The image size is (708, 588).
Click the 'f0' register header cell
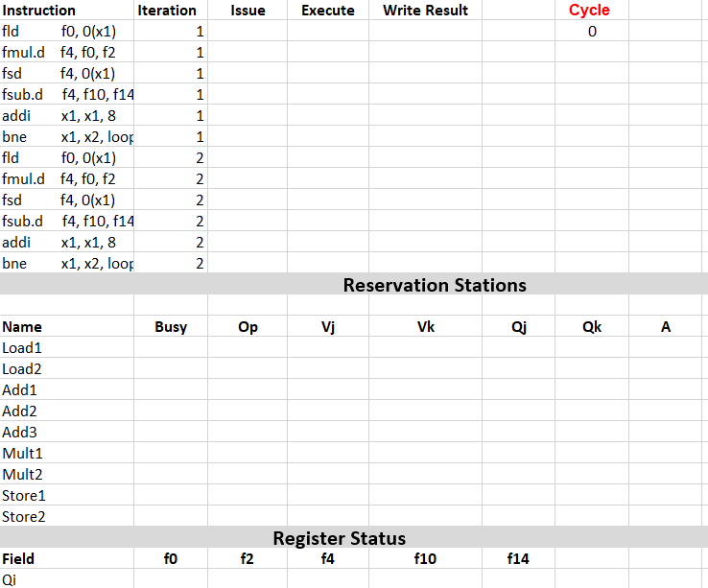171,558
